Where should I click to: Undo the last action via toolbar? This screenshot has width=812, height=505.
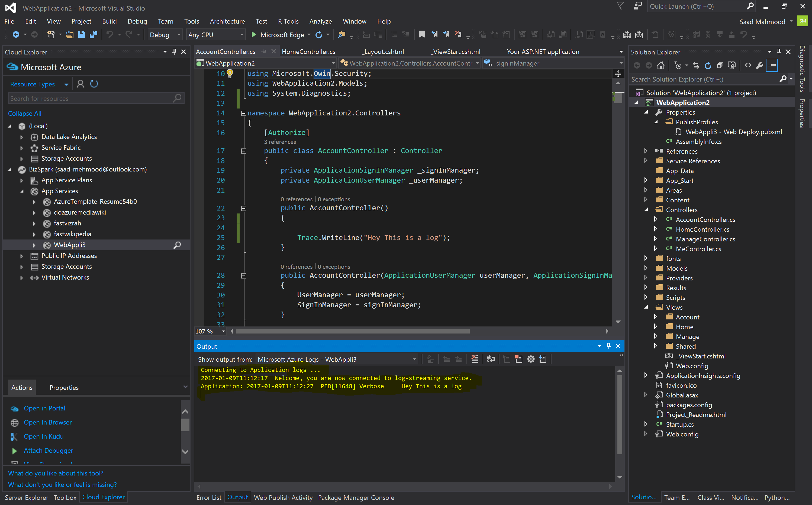[x=109, y=34]
